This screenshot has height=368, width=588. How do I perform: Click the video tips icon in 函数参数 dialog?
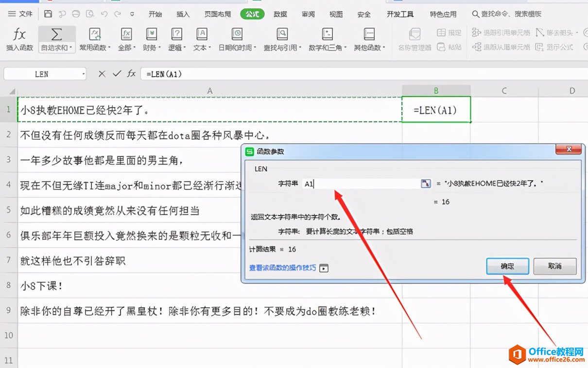[324, 268]
